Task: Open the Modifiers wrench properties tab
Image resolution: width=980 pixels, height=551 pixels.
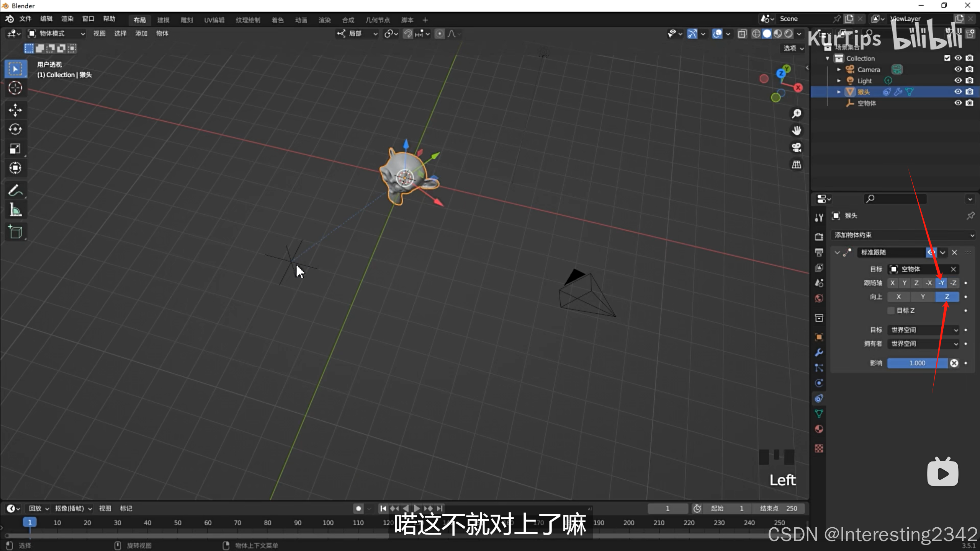Action: 819,352
